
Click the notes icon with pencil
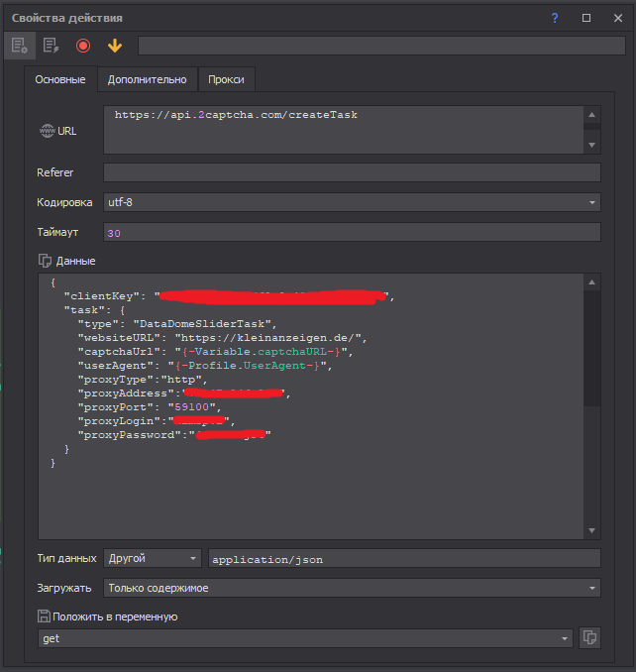tap(51, 46)
